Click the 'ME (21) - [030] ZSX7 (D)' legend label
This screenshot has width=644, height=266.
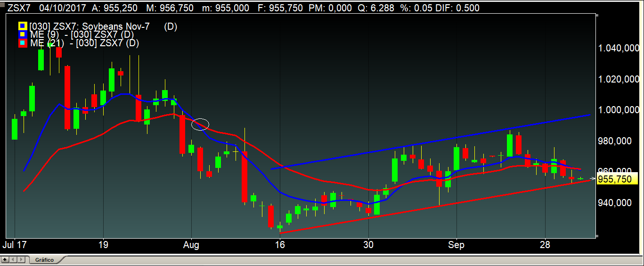84,43
